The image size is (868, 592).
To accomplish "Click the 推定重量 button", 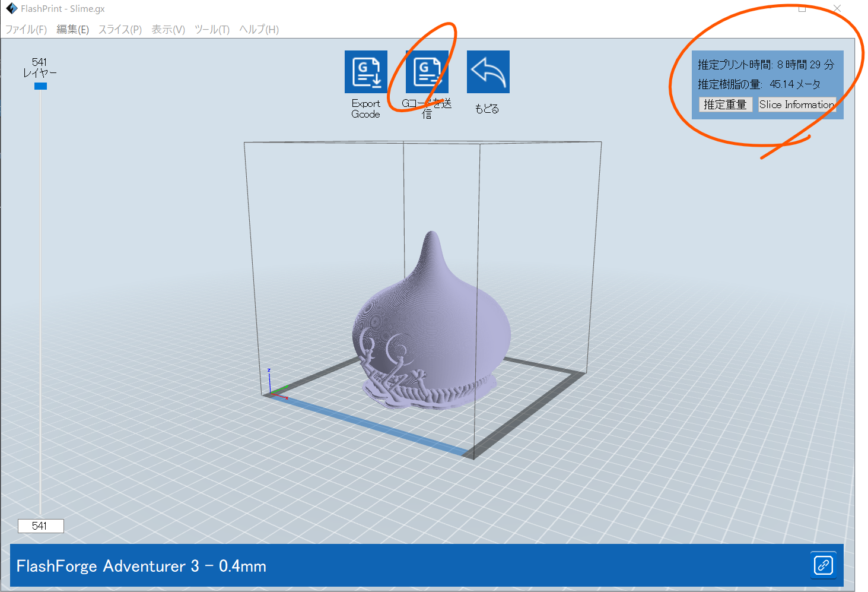I will pyautogui.click(x=725, y=105).
